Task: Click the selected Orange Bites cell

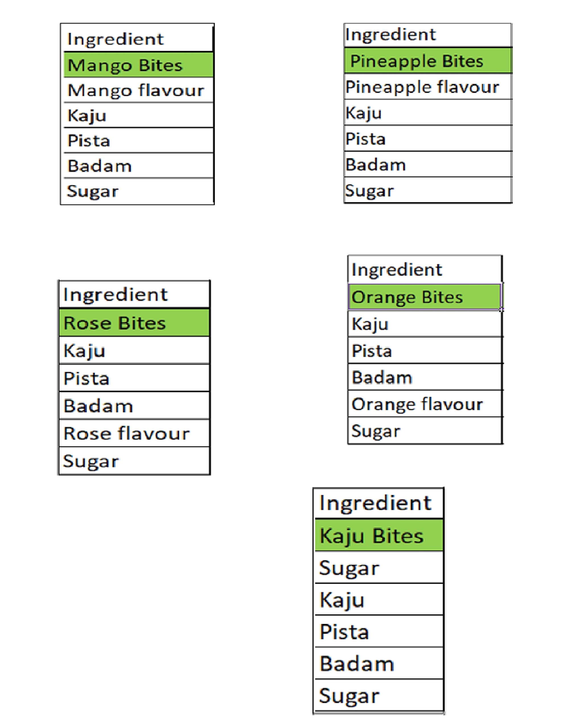Action: 424,297
